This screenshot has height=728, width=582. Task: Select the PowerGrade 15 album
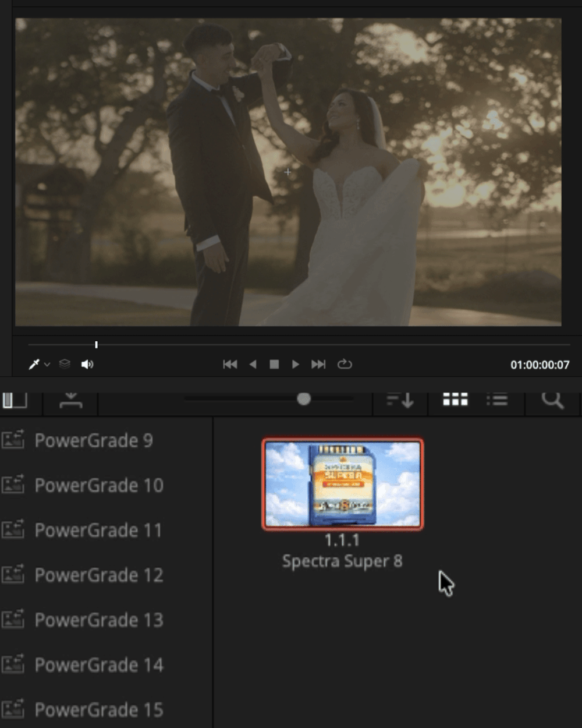click(x=98, y=710)
